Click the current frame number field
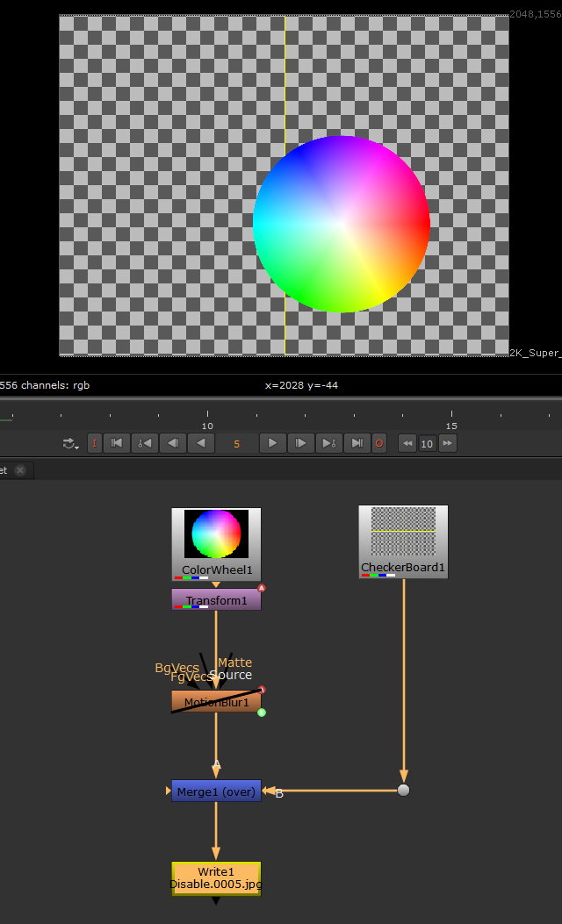Viewport: 562px width, 924px height. click(x=237, y=444)
